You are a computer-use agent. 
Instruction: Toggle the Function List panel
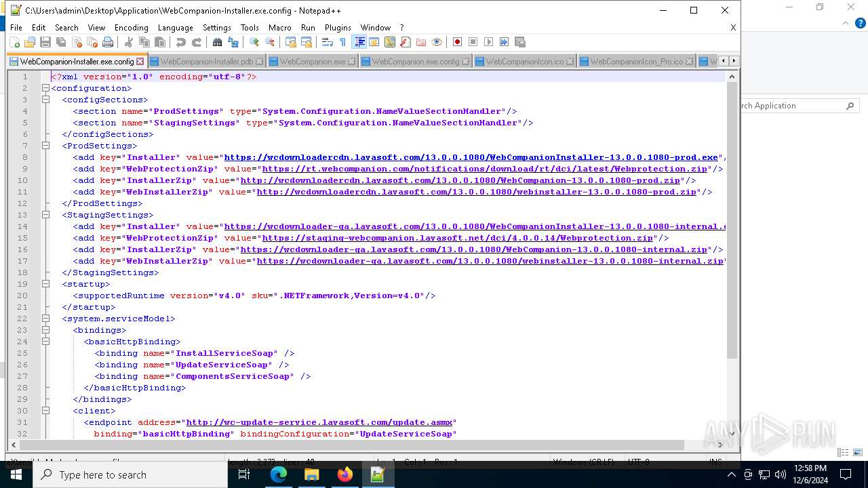pos(406,42)
